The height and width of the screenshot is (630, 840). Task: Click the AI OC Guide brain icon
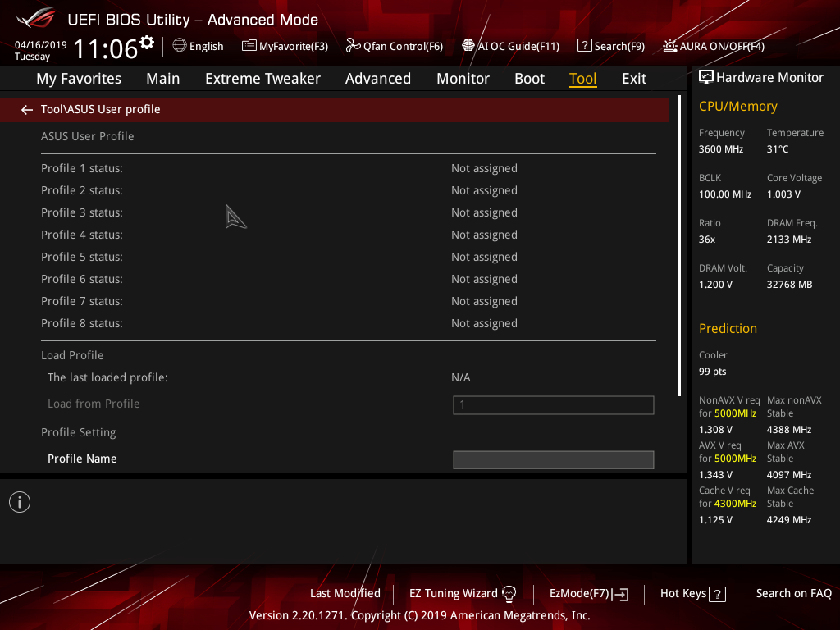468,46
